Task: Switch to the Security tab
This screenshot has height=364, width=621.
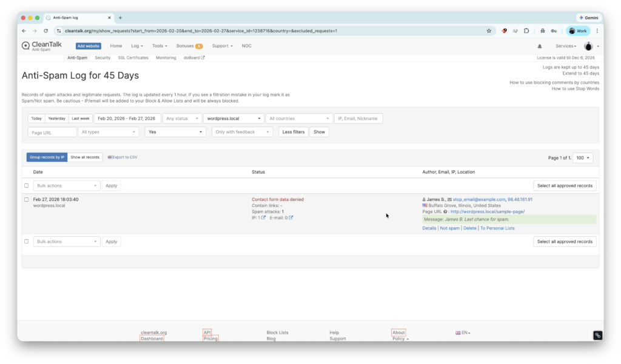Action: [x=102, y=58]
